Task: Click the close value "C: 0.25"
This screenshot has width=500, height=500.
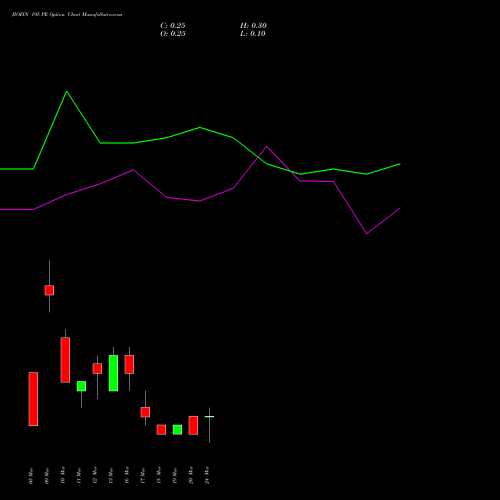Action: [x=173, y=26]
